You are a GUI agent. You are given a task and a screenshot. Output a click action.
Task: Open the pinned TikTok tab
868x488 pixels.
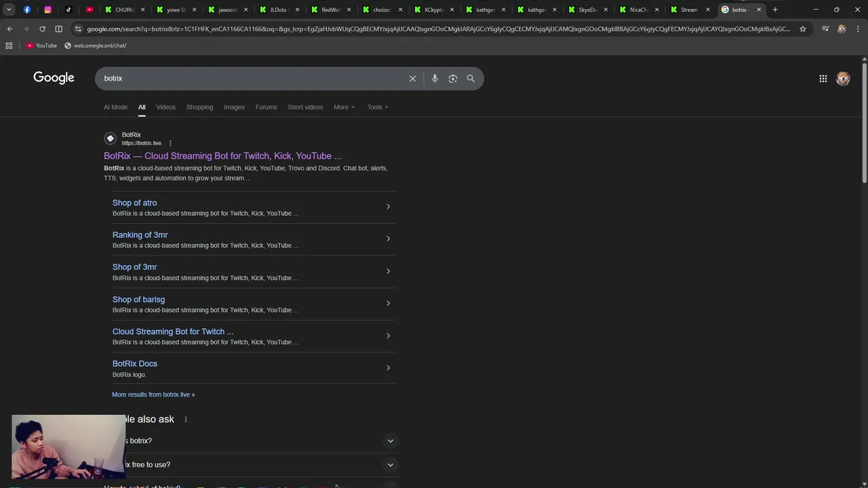tap(68, 9)
